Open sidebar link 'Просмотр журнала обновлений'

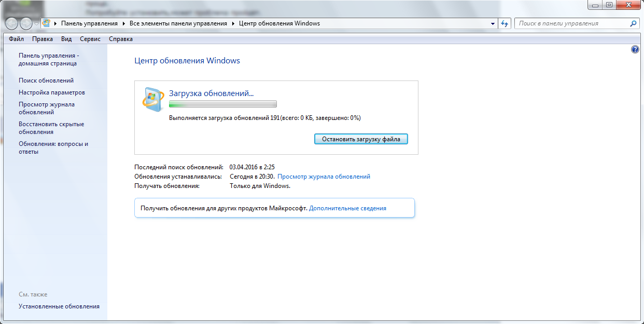pos(47,108)
